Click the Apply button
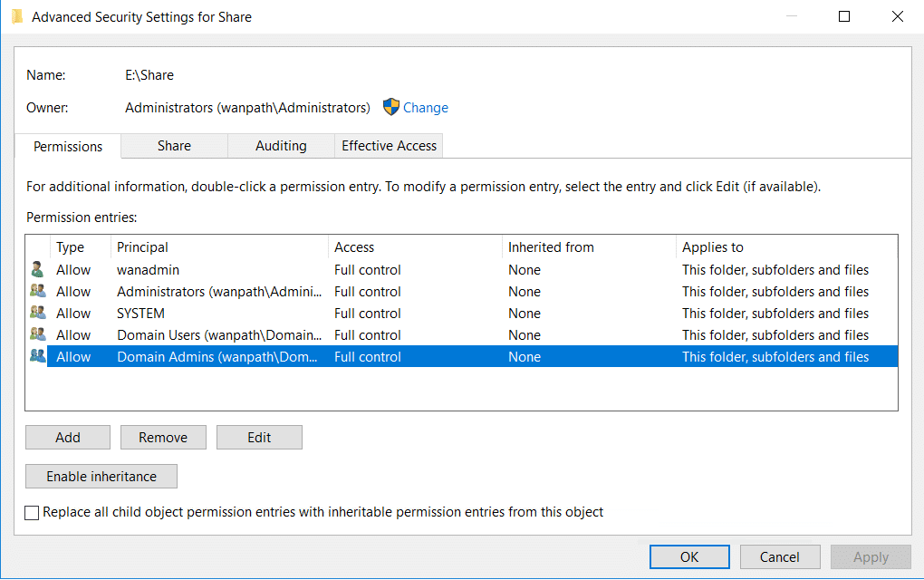The image size is (924, 580). [871, 557]
